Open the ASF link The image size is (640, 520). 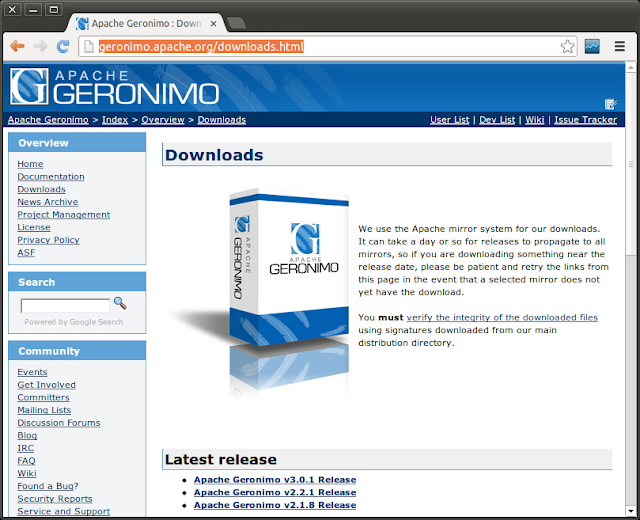click(x=26, y=252)
